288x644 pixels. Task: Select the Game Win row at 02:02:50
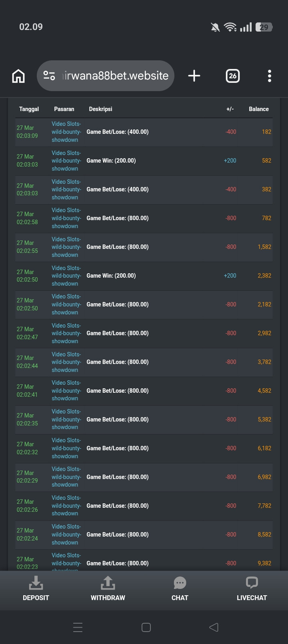[144, 276]
